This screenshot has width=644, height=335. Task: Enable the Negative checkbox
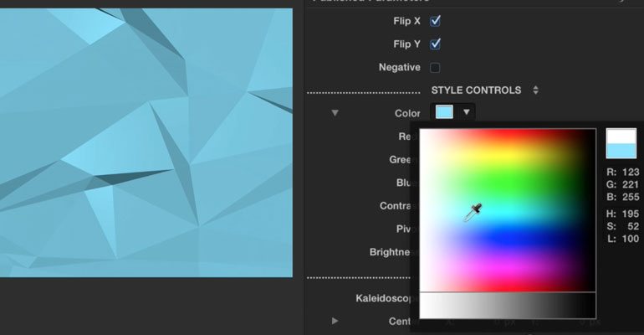point(435,67)
